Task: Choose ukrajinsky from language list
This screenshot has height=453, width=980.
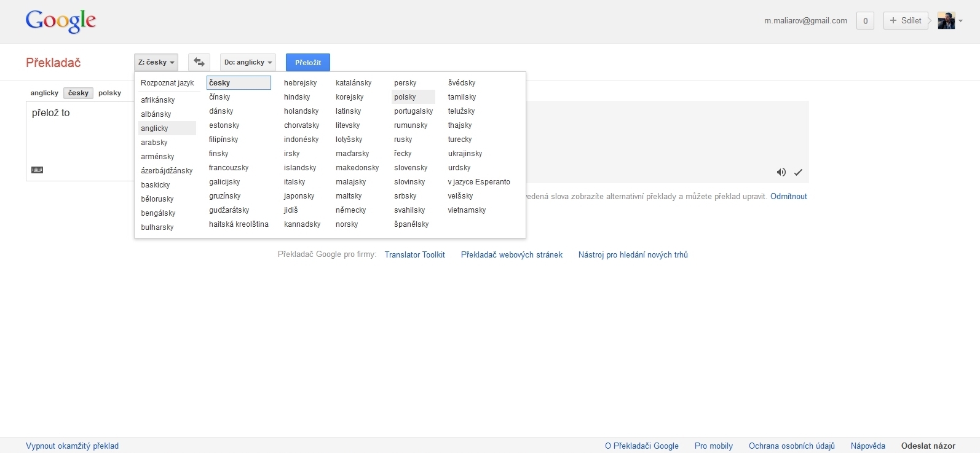Action: 465,154
